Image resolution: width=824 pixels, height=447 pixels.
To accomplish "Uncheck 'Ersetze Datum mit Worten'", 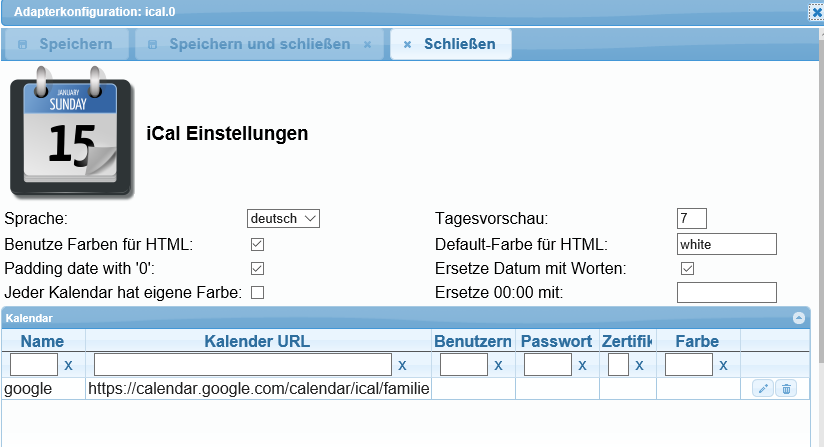I will (687, 268).
